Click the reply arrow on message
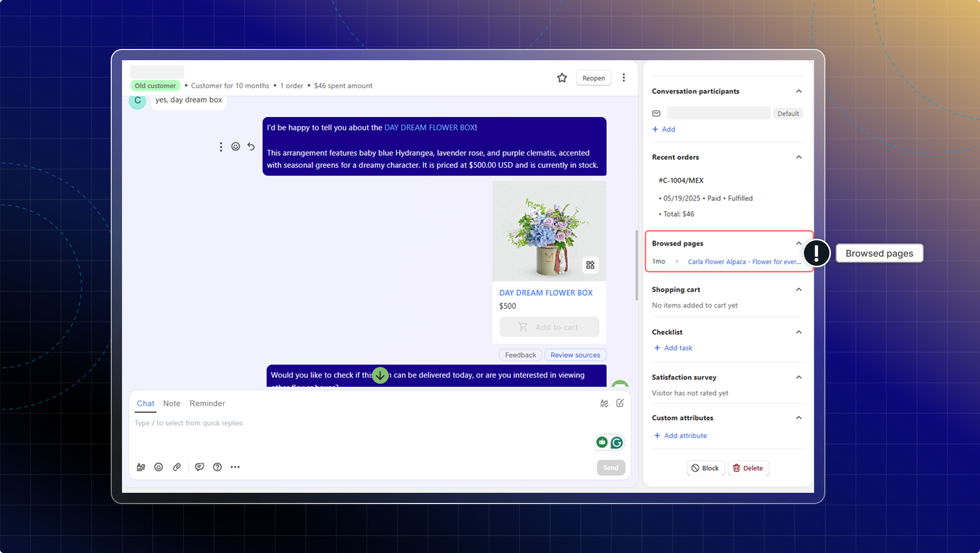This screenshot has width=980, height=553. tap(251, 146)
